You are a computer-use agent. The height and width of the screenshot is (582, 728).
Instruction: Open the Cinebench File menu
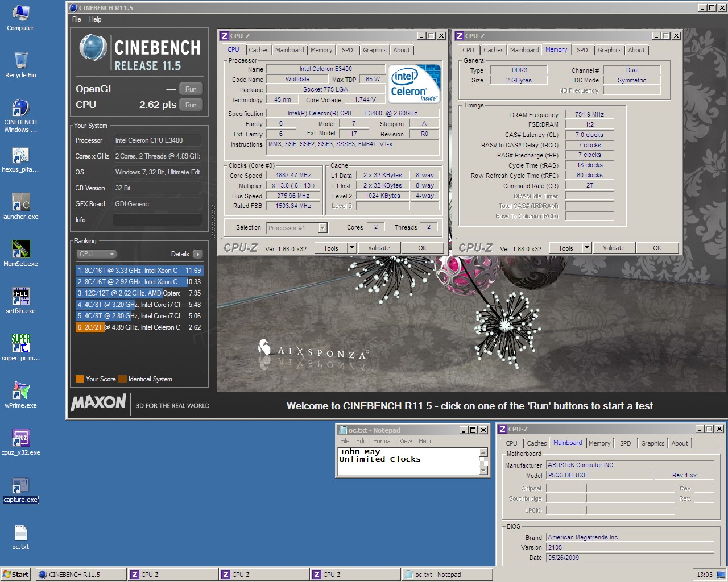tap(77, 19)
